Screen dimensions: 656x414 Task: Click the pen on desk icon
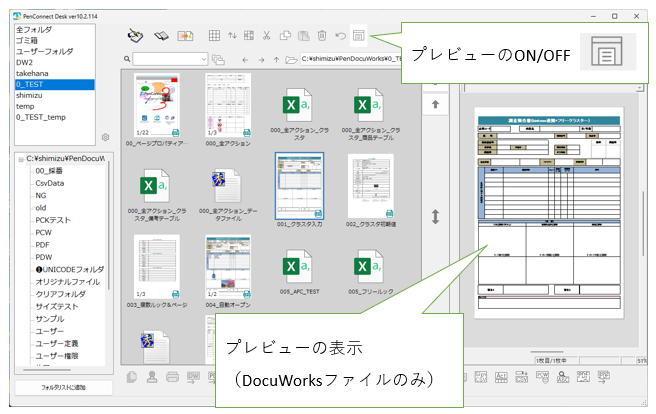tap(135, 36)
